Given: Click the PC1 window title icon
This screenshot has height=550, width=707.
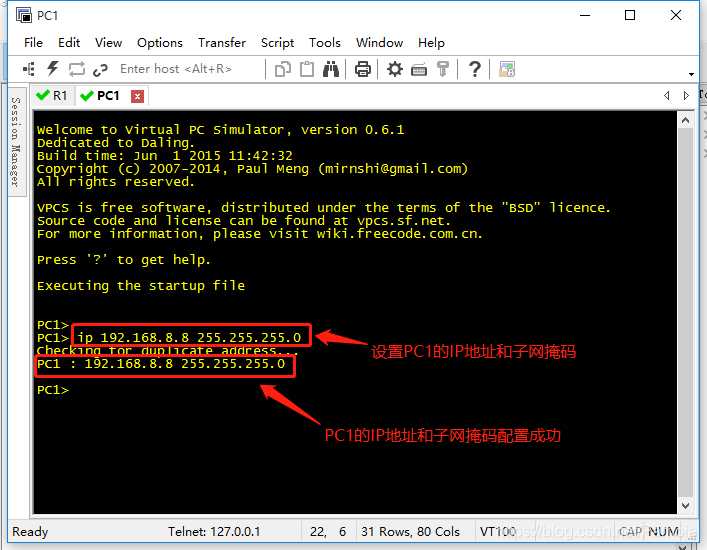Looking at the screenshot, I should 24,15.
